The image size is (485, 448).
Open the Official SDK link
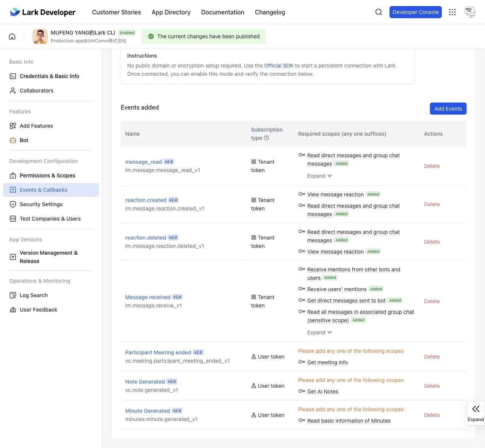(x=279, y=66)
